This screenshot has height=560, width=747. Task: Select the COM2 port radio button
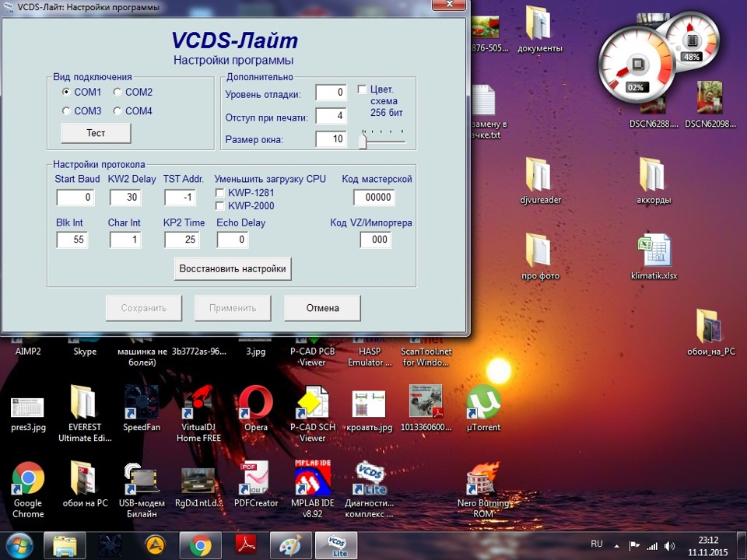click(x=117, y=92)
